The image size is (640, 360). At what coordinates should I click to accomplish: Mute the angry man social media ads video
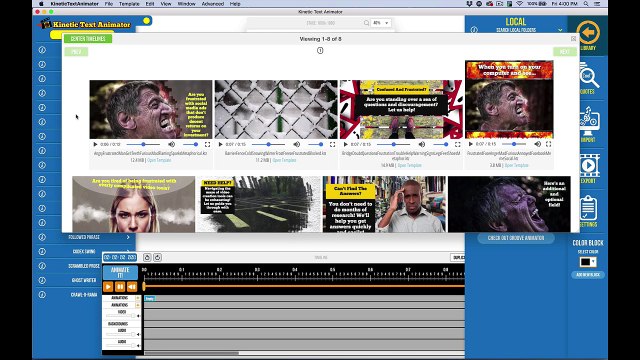coord(171,144)
